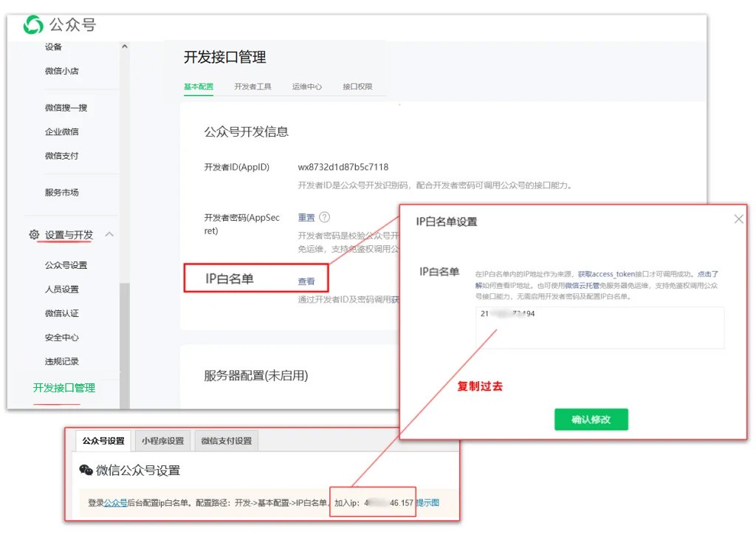Click the sidebar scroll up arrow
This screenshot has width=756, height=537.
pyautogui.click(x=124, y=47)
